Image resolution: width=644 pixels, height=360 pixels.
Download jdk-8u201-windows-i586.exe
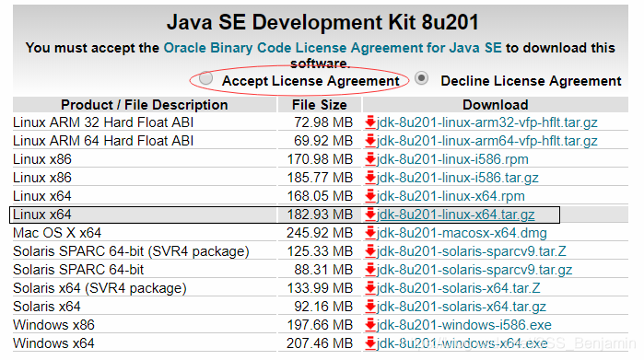point(464,325)
